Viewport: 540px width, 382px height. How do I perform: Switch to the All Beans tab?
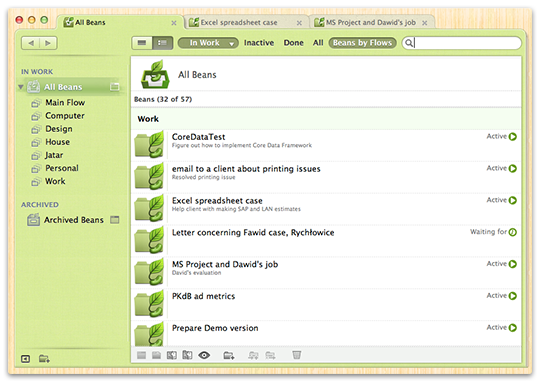[120, 23]
